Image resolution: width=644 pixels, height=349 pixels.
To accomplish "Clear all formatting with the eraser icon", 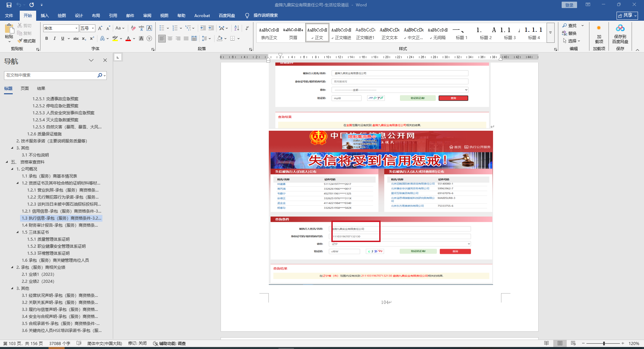I will 133,28.
